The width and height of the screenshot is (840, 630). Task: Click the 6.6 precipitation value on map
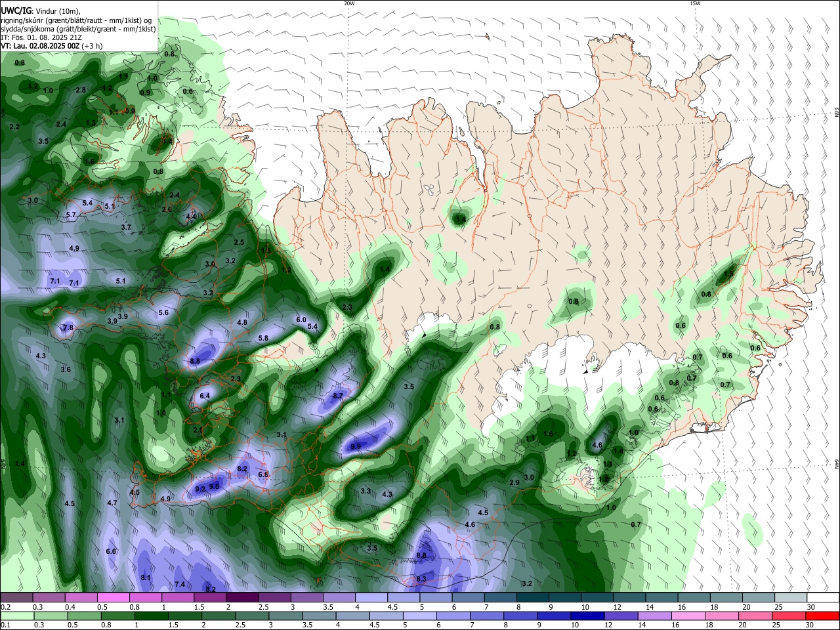pos(111,551)
